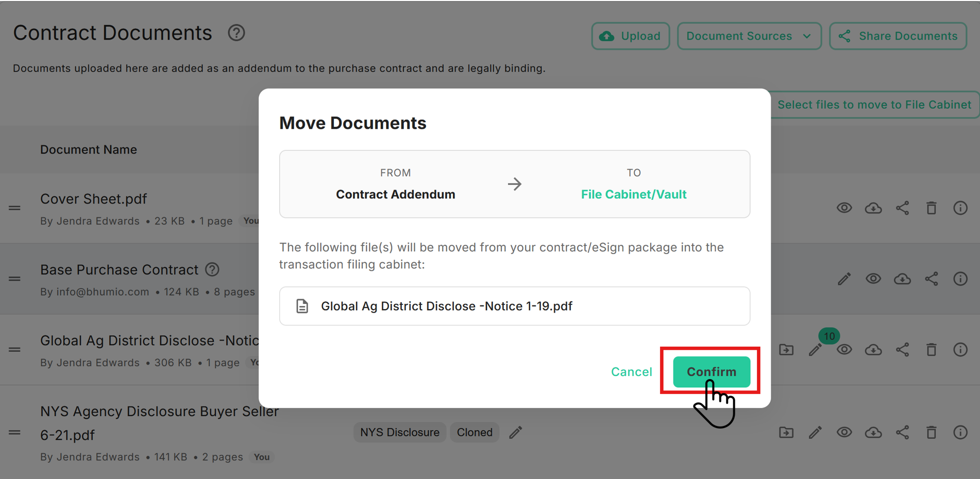Click the Document Name column header

[x=89, y=149]
